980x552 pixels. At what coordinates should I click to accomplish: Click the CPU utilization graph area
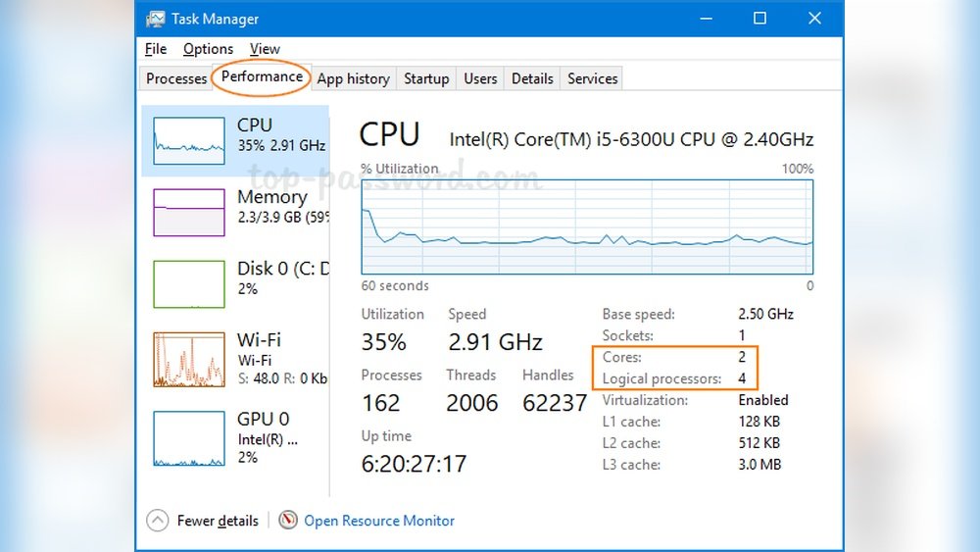[587, 226]
